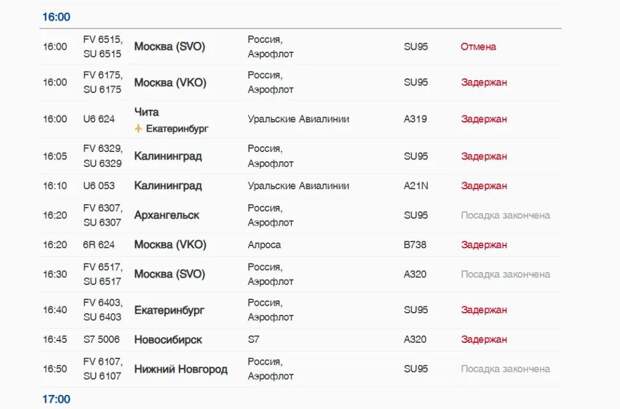Click the airplane icon next to Екатеринбург
Viewport: 620px width, 409px height.
(x=138, y=129)
